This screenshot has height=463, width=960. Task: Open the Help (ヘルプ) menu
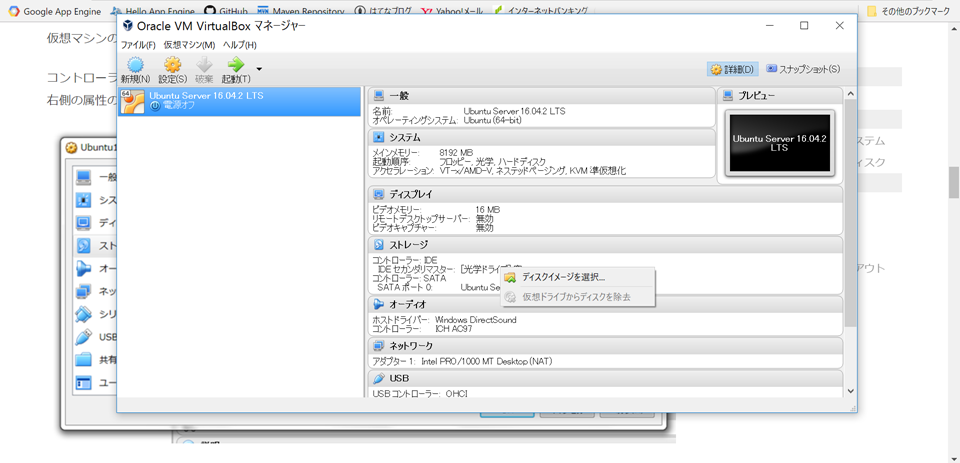click(x=239, y=45)
